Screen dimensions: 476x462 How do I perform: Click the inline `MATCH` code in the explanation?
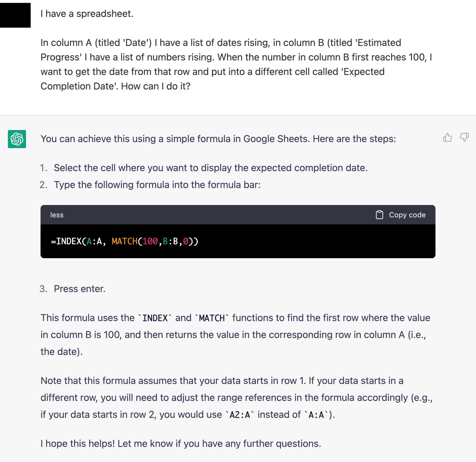[x=212, y=318]
